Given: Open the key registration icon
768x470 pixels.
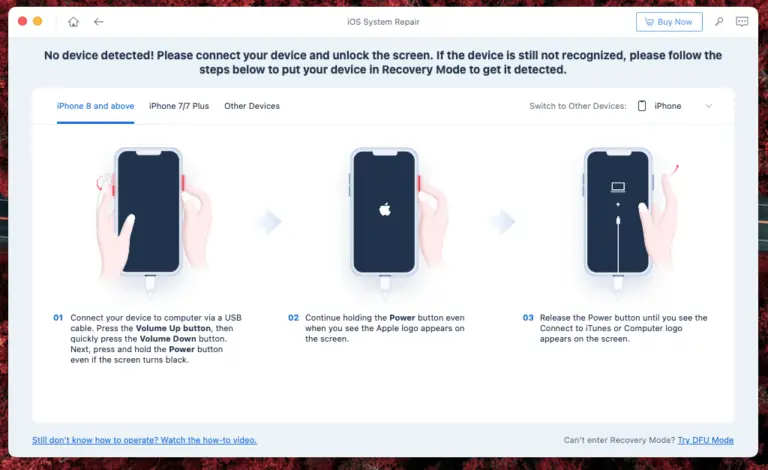Looking at the screenshot, I should pos(719,22).
